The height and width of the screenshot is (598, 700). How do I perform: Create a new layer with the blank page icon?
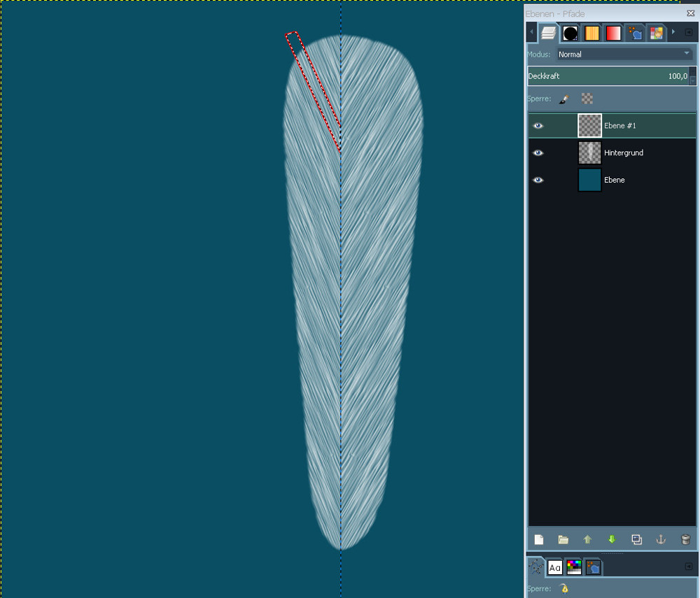tap(539, 539)
